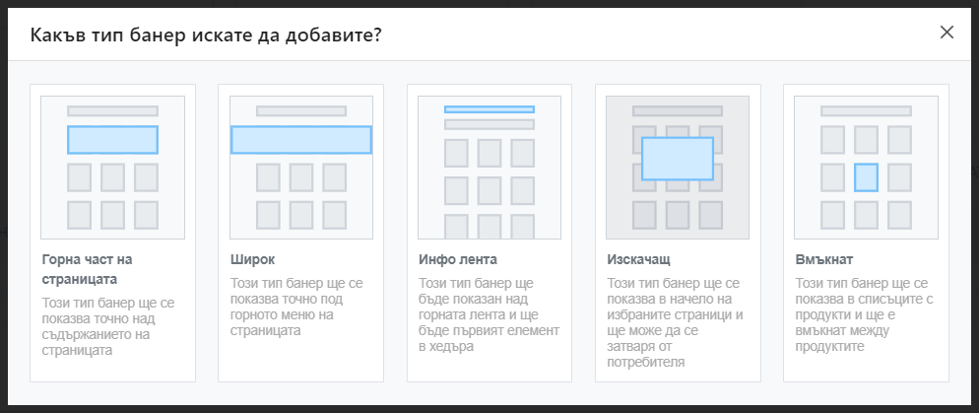Click the blue popup rectangle in 'Изскачащ' preview

tap(678, 159)
